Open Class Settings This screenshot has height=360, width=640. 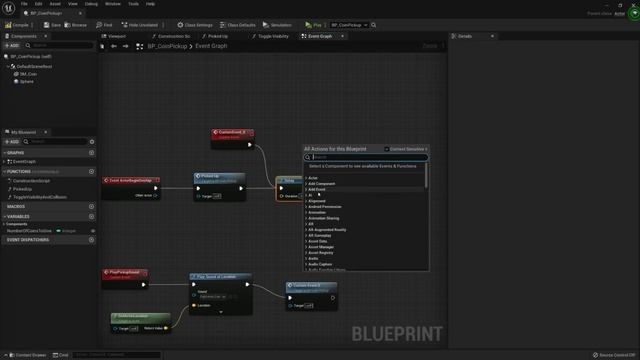[195, 25]
